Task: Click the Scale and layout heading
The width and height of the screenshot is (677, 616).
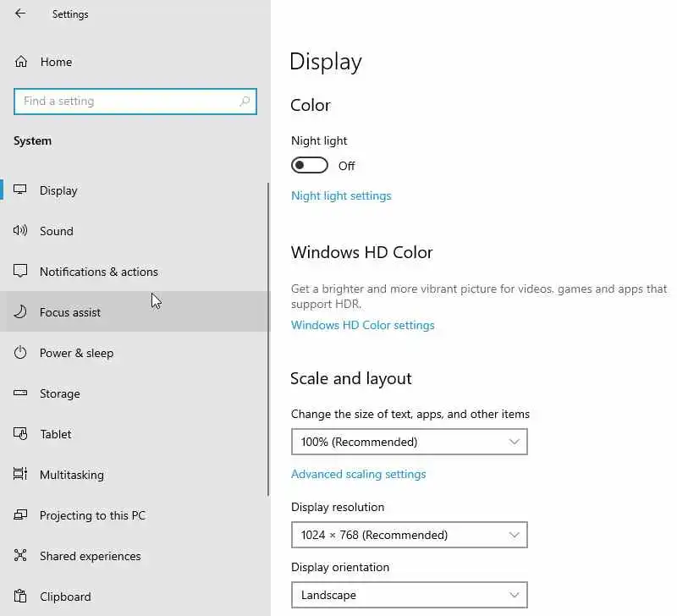Action: (x=351, y=378)
